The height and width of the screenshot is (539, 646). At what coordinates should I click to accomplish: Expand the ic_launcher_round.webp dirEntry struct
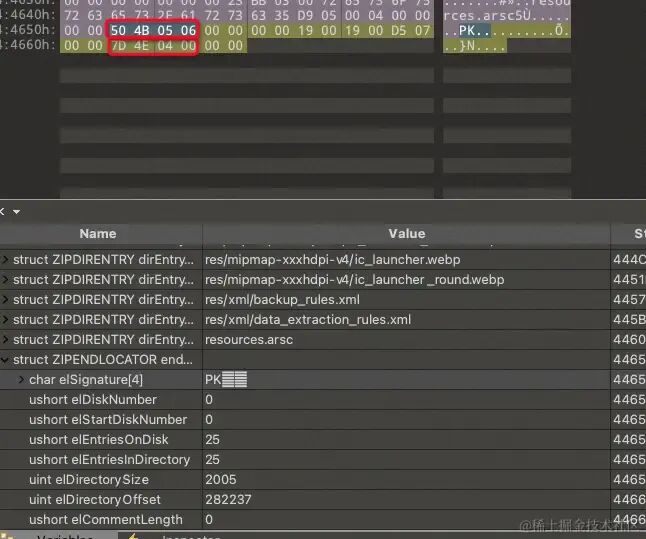click(5, 279)
